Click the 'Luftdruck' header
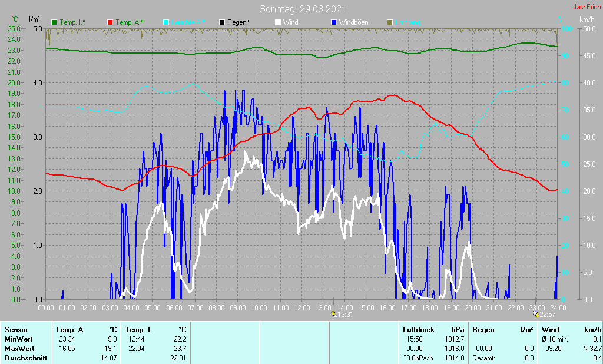 [x=419, y=330]
